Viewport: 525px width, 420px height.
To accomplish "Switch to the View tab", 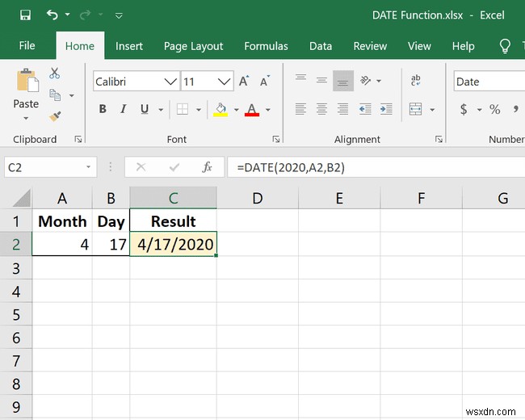I will point(419,46).
